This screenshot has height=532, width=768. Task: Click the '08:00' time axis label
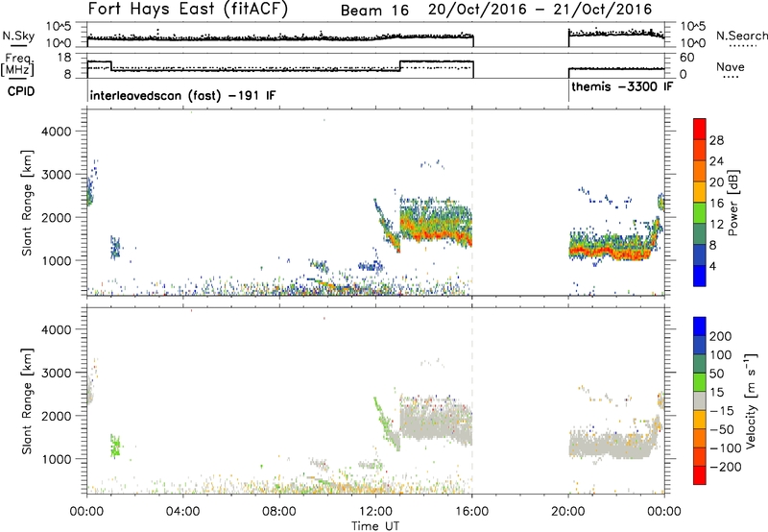tap(279, 512)
